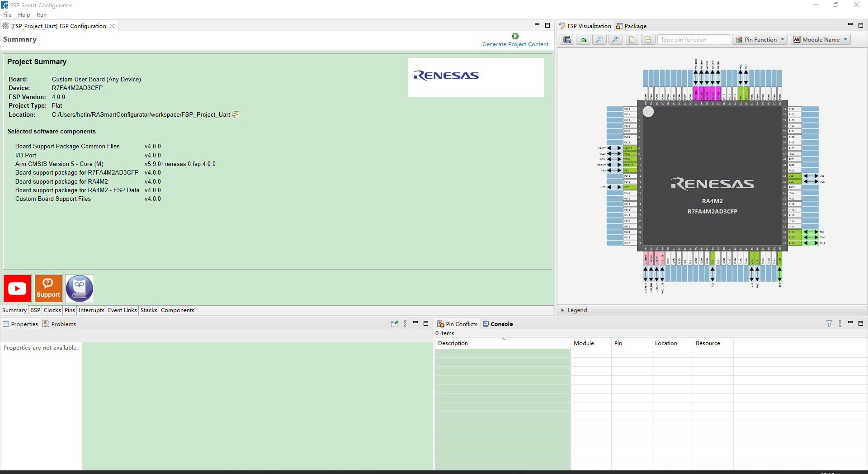868x474 pixels.
Task: Click the Location column header
Action: (x=672, y=343)
